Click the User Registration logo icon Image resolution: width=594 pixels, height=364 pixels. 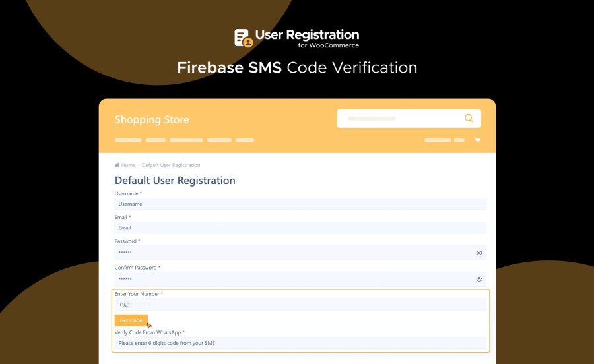click(x=244, y=38)
